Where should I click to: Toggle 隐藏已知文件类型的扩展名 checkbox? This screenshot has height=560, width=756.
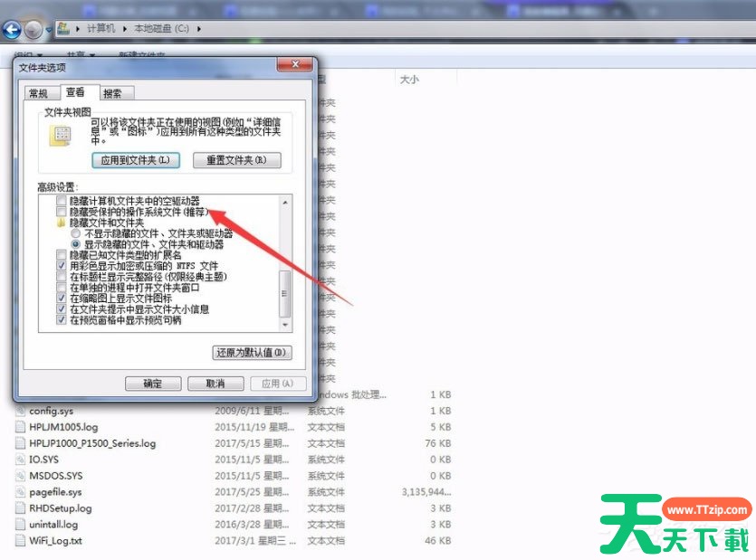pos(62,255)
